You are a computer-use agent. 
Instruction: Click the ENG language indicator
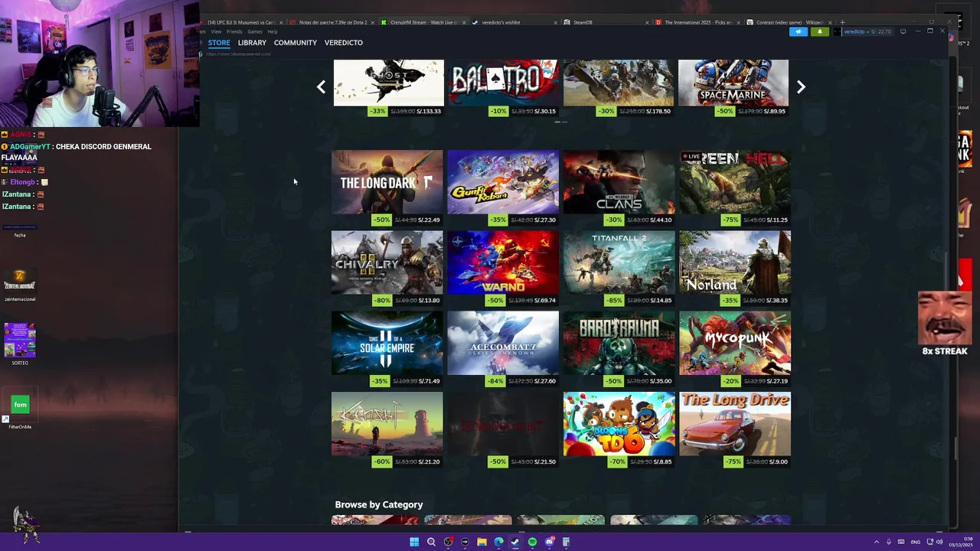pos(915,542)
